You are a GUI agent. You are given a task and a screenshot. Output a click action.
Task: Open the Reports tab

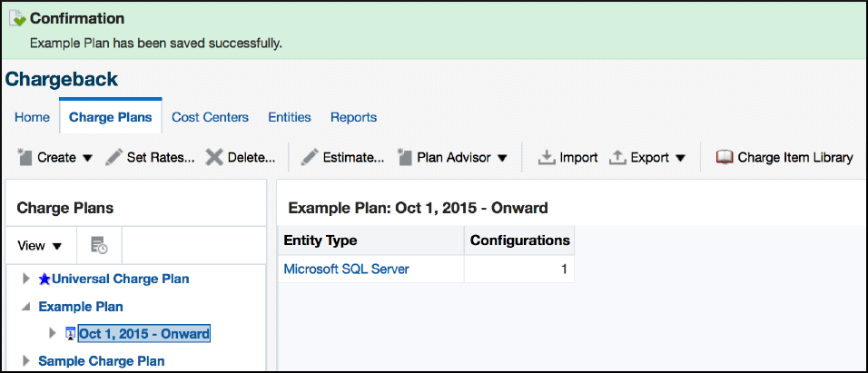pyautogui.click(x=353, y=117)
